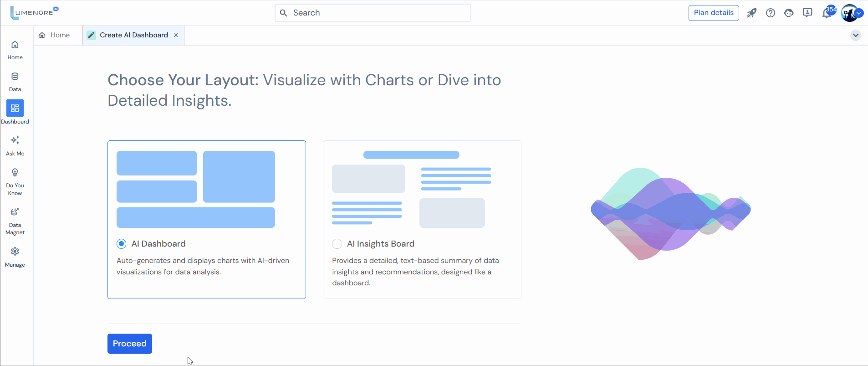The width and height of the screenshot is (868, 366).
Task: Click the rocket icon in header
Action: click(751, 13)
